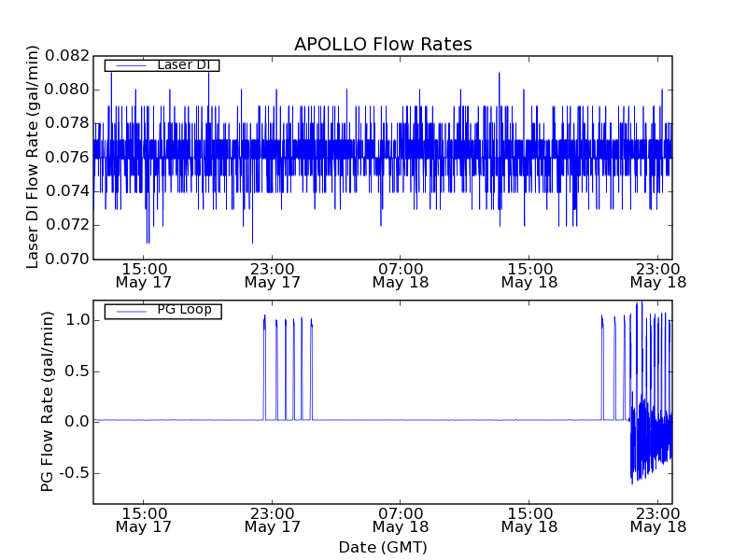Click the Laser DI Flow Rate y-axis label
Image resolution: width=747 pixels, height=560 pixels.
click(x=33, y=157)
